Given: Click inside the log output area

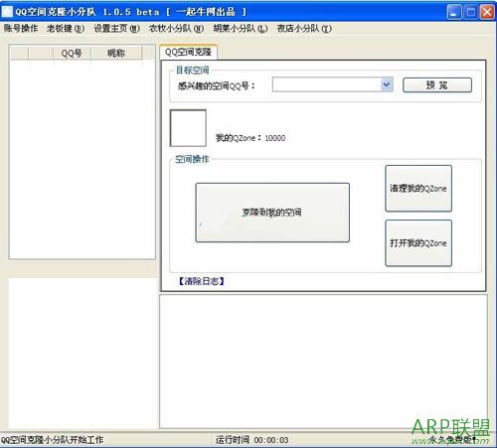Looking at the screenshot, I should (x=323, y=362).
